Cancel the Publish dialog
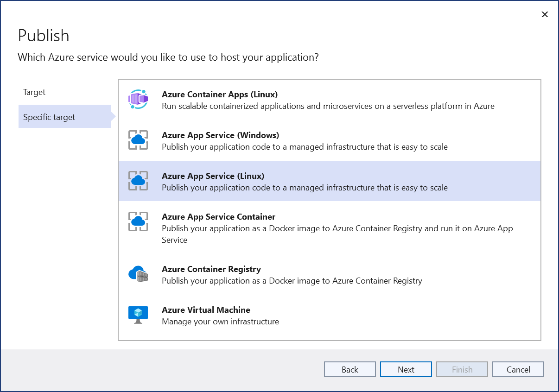Image resolution: width=559 pixels, height=392 pixels. pos(518,369)
